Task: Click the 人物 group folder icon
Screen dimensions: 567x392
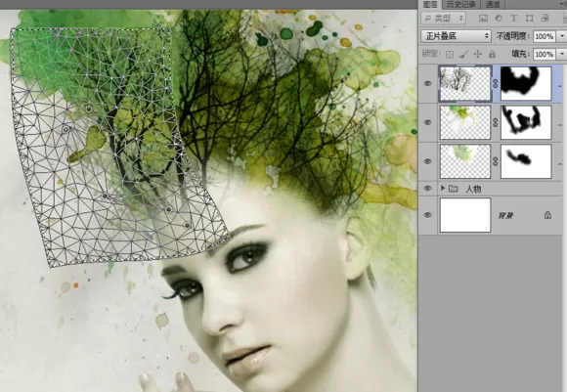Action: point(453,189)
